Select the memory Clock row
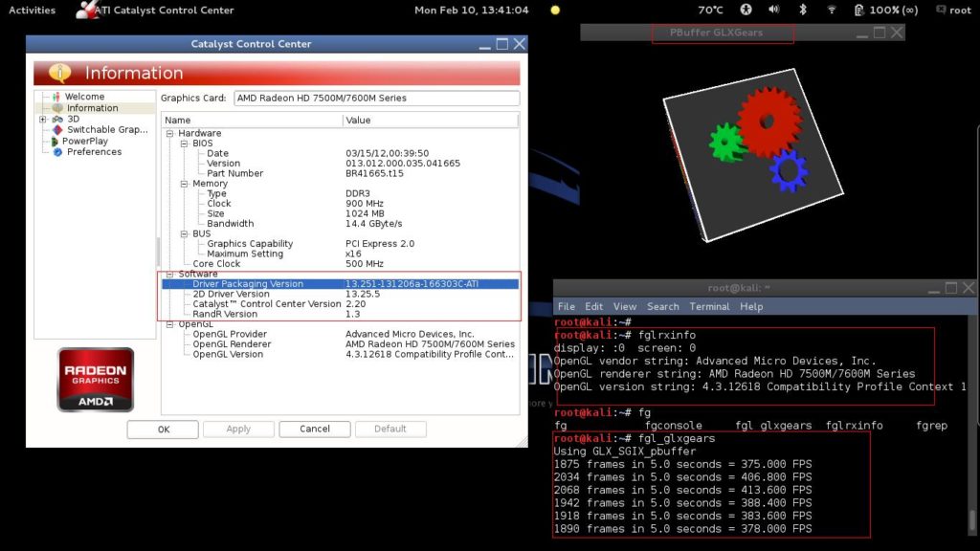980x551 pixels. (x=340, y=204)
